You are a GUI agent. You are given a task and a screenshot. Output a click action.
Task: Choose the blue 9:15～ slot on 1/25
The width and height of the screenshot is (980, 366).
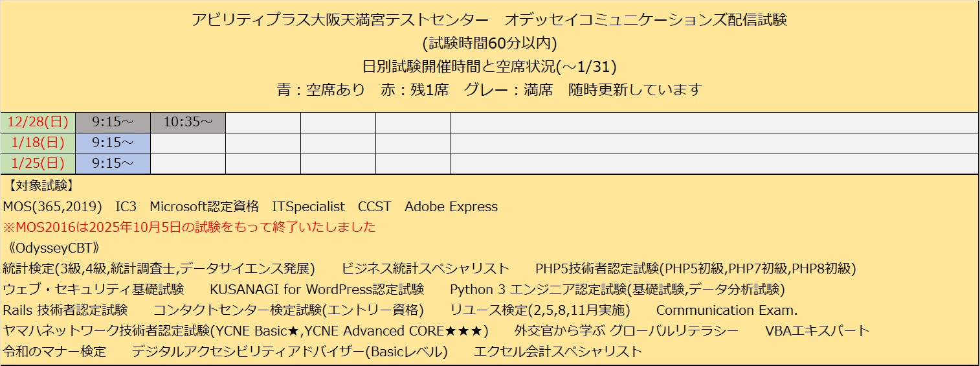click(113, 164)
